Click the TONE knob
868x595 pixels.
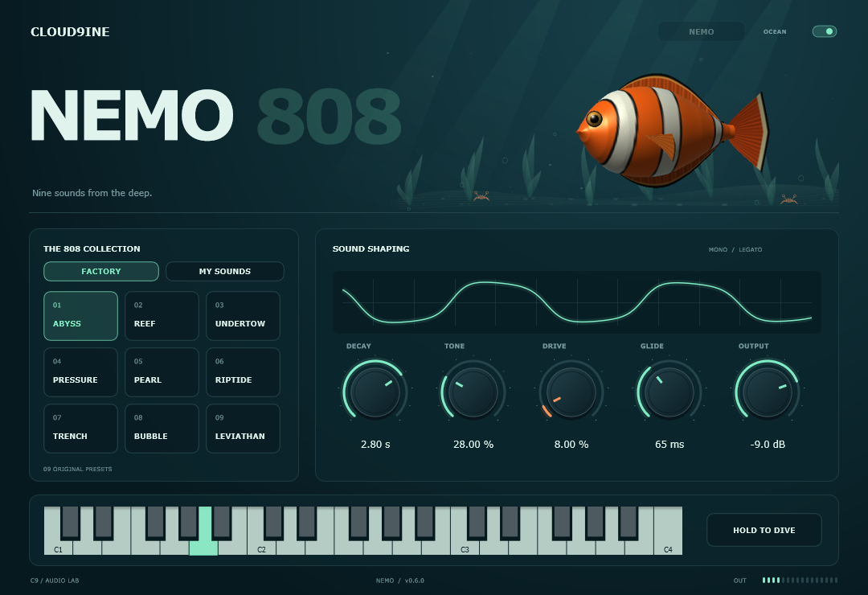click(473, 392)
